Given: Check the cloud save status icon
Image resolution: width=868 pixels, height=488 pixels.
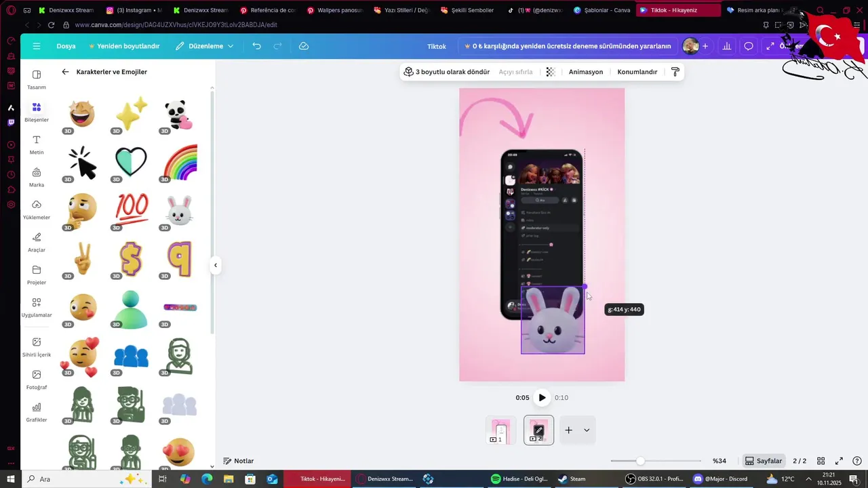Looking at the screenshot, I should (304, 46).
